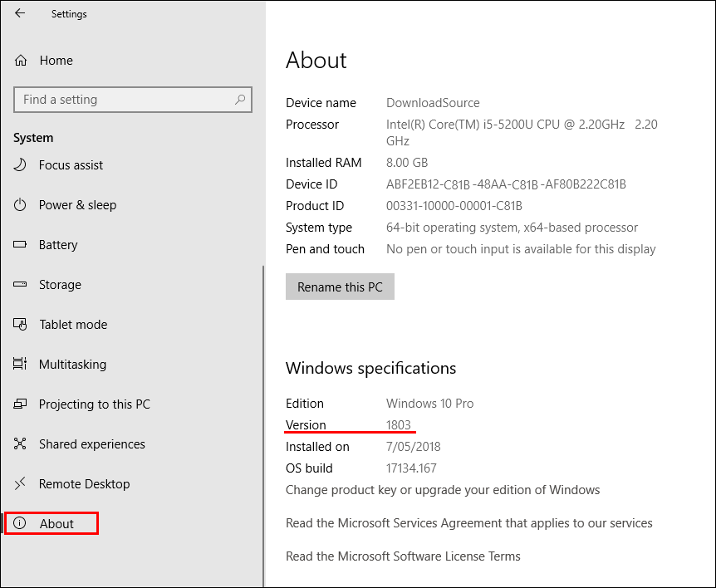
Task: Open the Home settings page
Action: 56,61
